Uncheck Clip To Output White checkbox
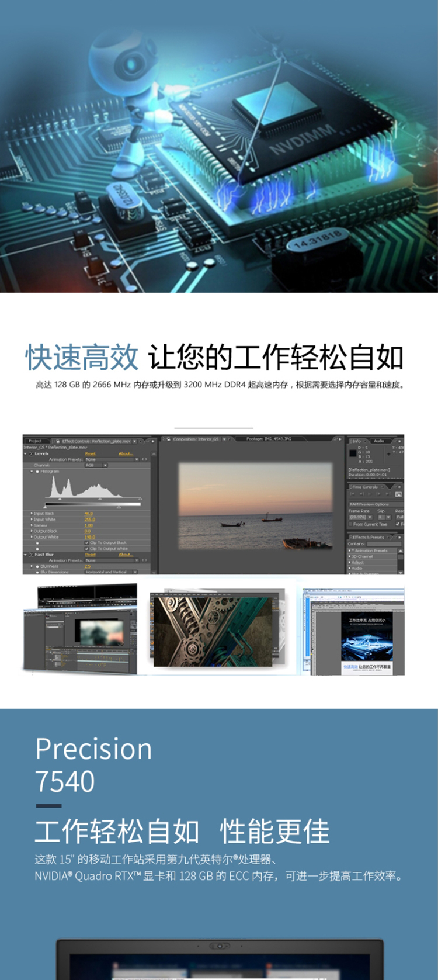 (87, 549)
